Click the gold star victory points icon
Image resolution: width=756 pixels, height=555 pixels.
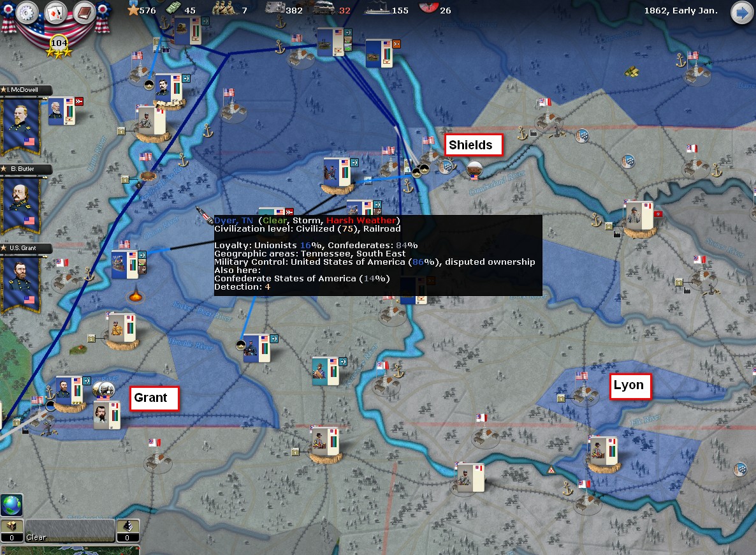tap(133, 10)
